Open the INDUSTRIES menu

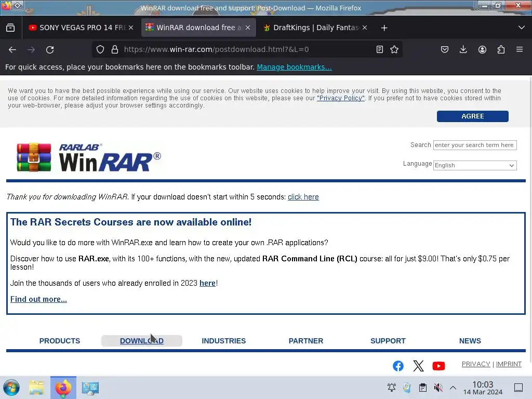pyautogui.click(x=223, y=341)
